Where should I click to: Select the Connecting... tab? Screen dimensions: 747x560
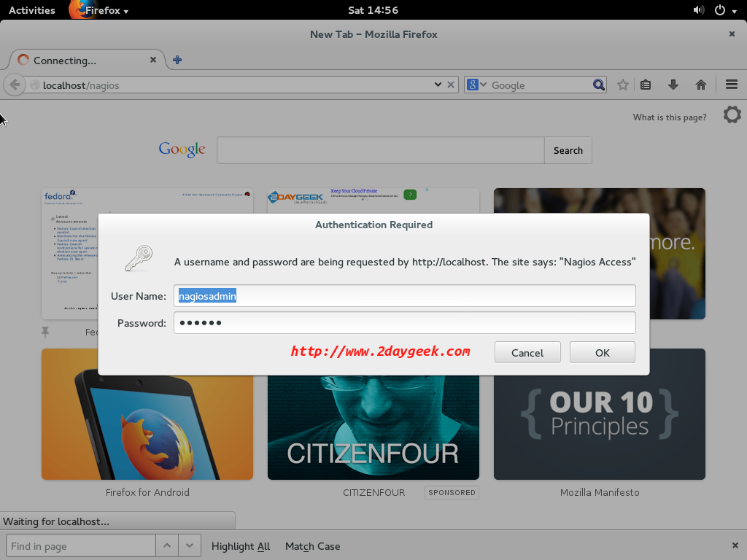(x=88, y=61)
